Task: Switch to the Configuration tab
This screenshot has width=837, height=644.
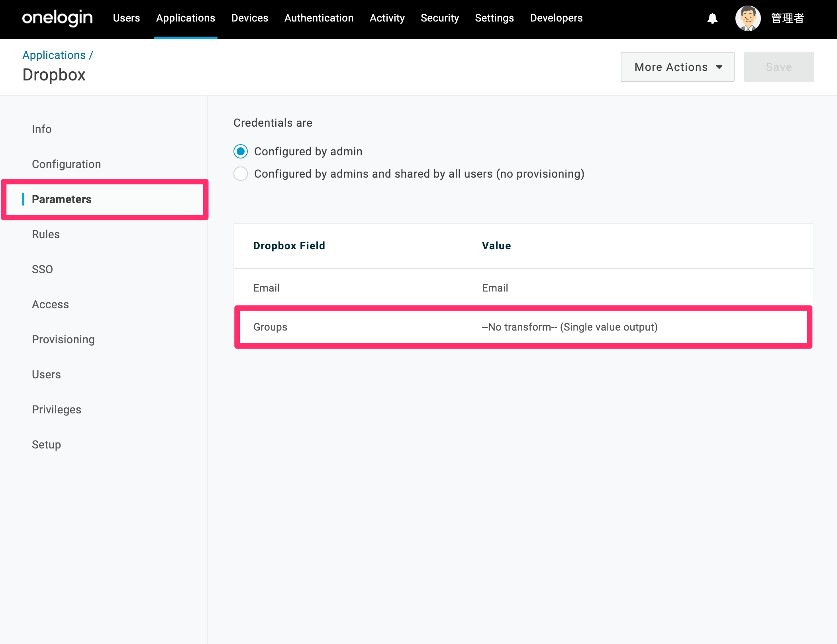Action: coord(67,164)
